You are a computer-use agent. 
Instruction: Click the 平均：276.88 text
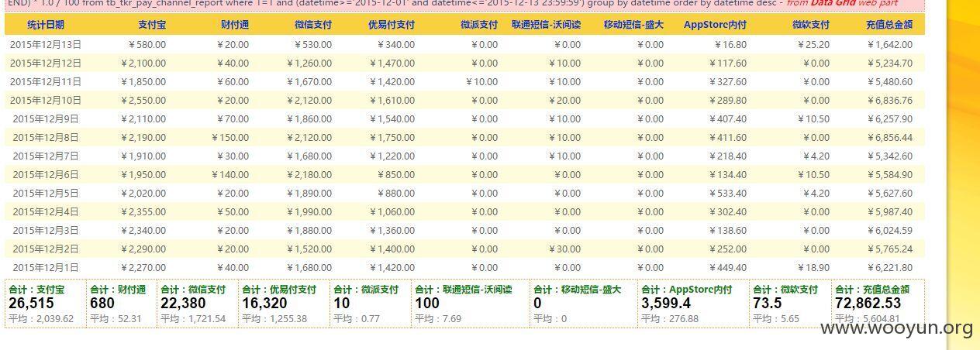pyautogui.click(x=670, y=319)
